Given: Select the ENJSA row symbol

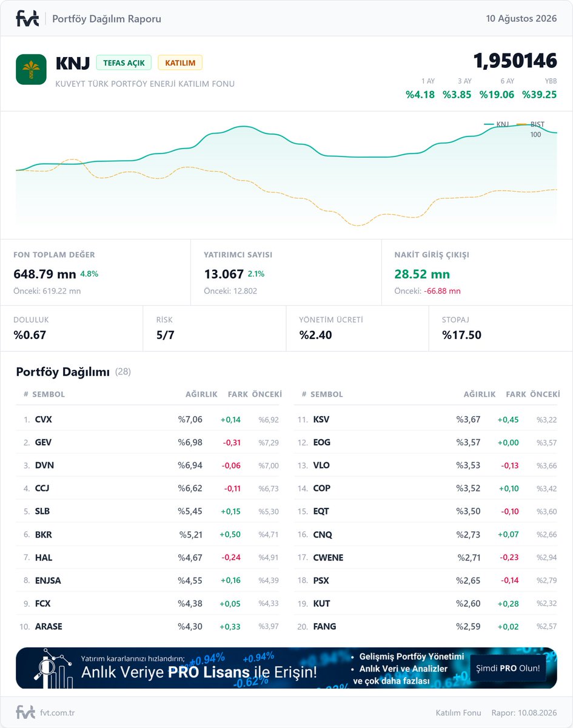Looking at the screenshot, I should tap(48, 581).
